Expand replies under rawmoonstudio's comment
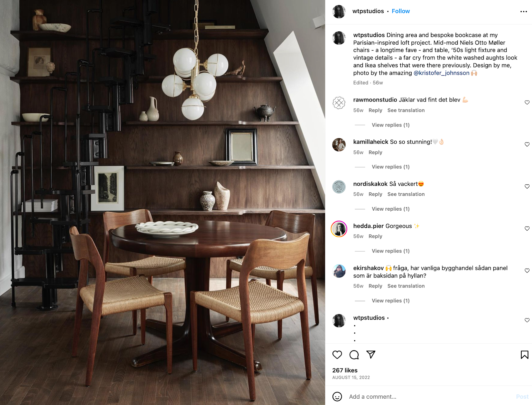This screenshot has height=405, width=532. point(390,125)
